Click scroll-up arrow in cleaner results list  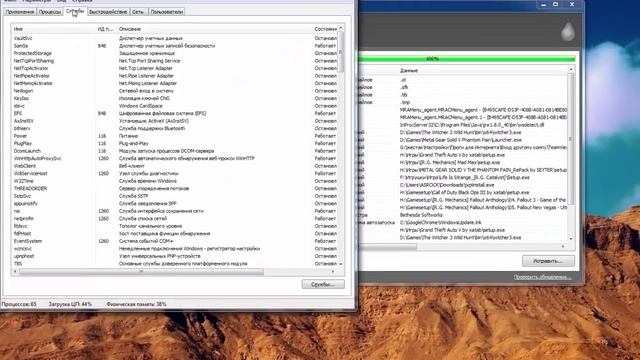[571, 70]
